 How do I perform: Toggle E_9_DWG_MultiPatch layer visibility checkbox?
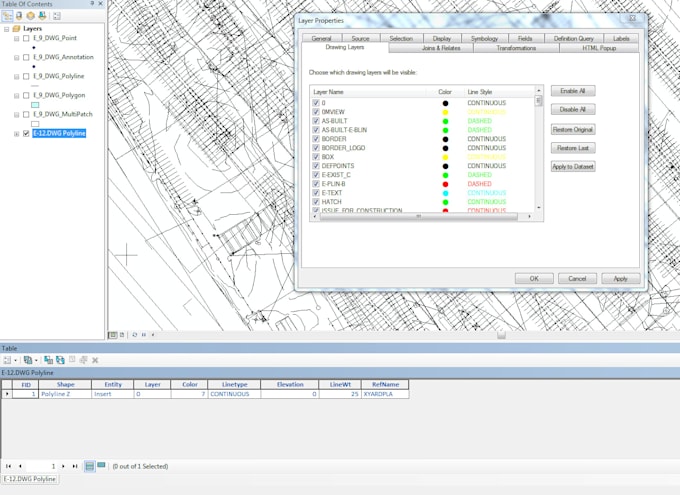tap(26, 115)
